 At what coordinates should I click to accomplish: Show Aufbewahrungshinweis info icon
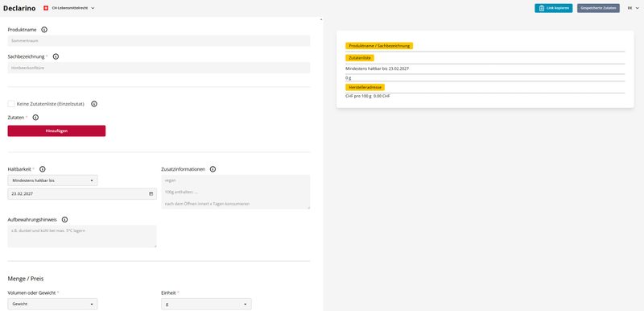64,220
